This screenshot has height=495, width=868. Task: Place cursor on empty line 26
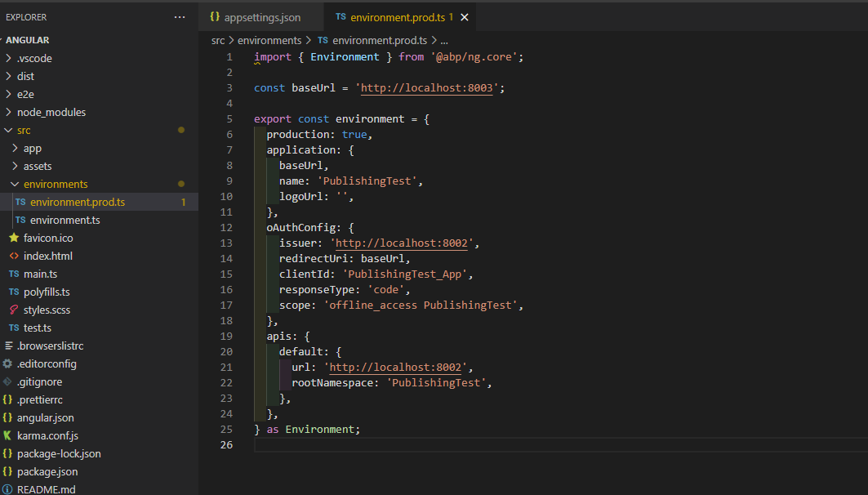(560, 444)
